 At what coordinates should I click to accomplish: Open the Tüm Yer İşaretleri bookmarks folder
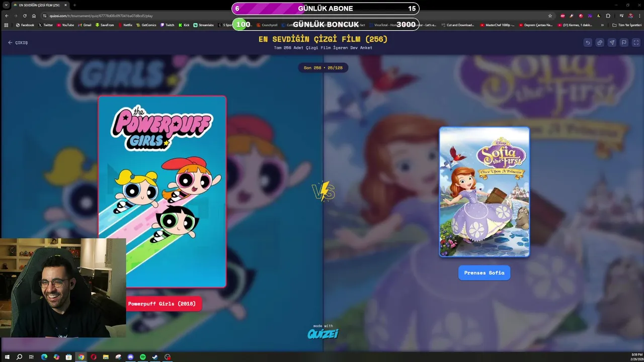[627, 25]
